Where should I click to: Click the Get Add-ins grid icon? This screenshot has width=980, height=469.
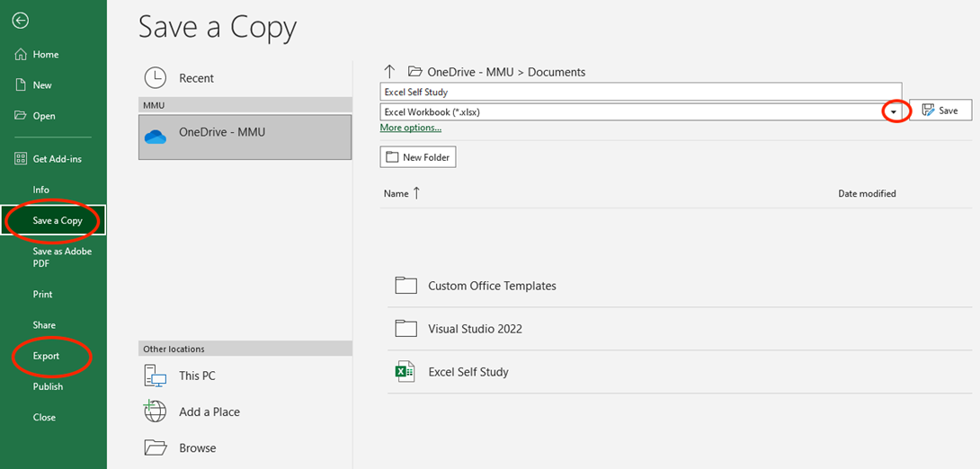(21, 159)
